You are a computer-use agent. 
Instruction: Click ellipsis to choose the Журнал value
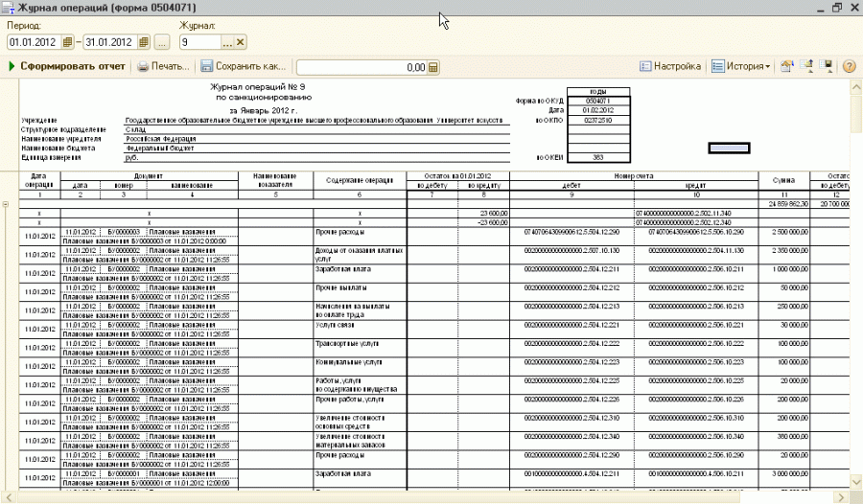click(227, 42)
